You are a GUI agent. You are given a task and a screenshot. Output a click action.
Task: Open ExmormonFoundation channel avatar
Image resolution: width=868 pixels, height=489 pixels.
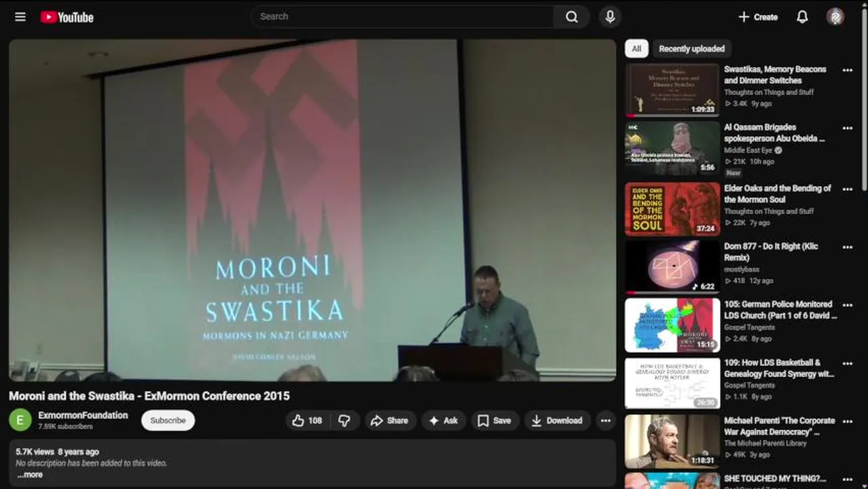pos(20,420)
